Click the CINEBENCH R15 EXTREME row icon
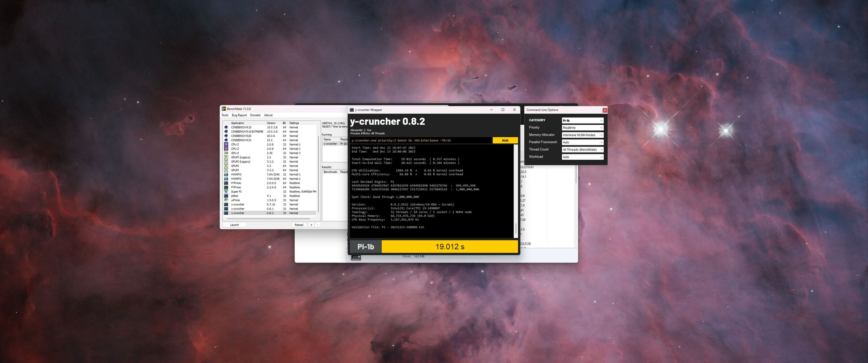 tap(226, 131)
